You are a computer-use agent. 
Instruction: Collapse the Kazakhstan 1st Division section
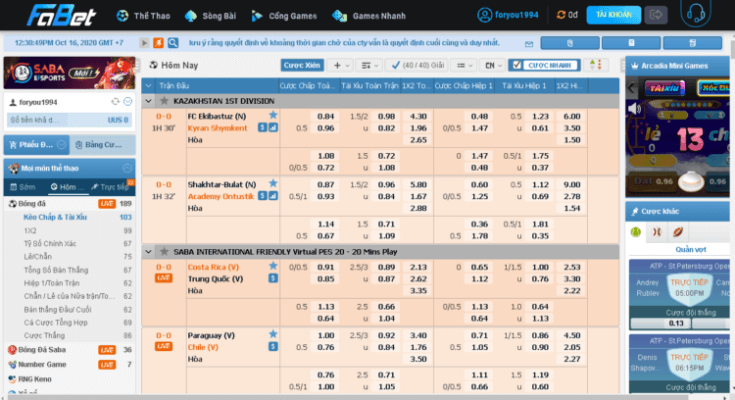(150, 101)
